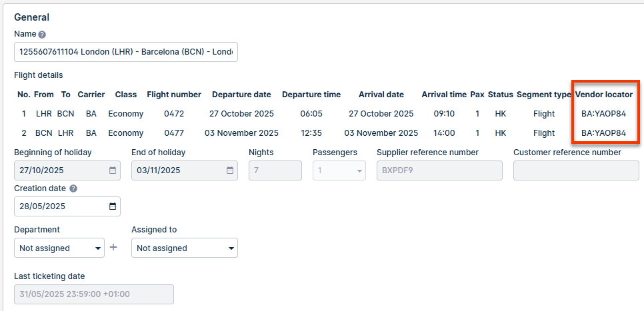The image size is (644, 311).
Task: Click the help icon beside Creation date
Action: click(73, 188)
